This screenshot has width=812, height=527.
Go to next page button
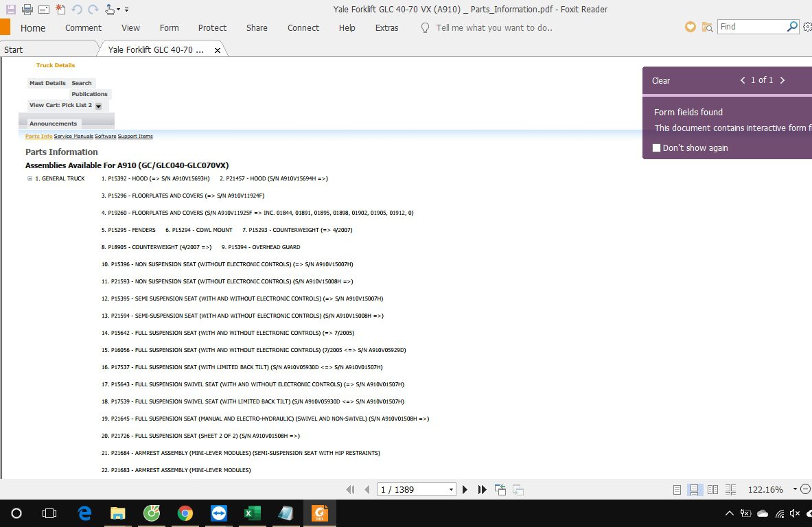coord(465,490)
